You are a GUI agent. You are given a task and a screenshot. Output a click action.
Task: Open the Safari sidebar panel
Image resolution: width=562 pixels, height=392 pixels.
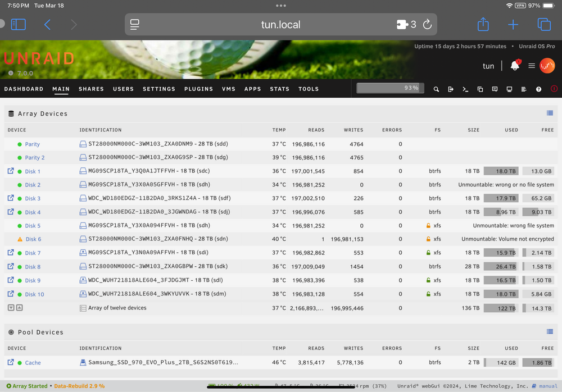coord(19,24)
